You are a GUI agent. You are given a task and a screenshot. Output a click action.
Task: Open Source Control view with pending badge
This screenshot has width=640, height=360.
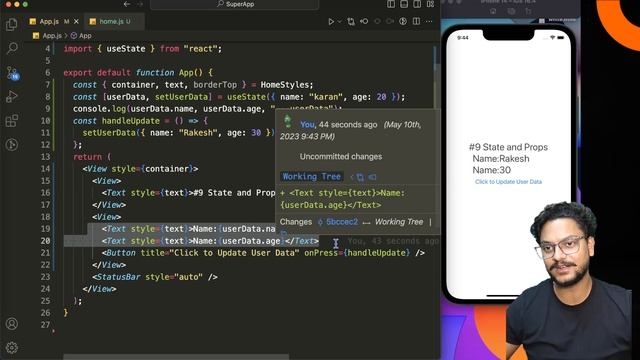click(x=12, y=73)
